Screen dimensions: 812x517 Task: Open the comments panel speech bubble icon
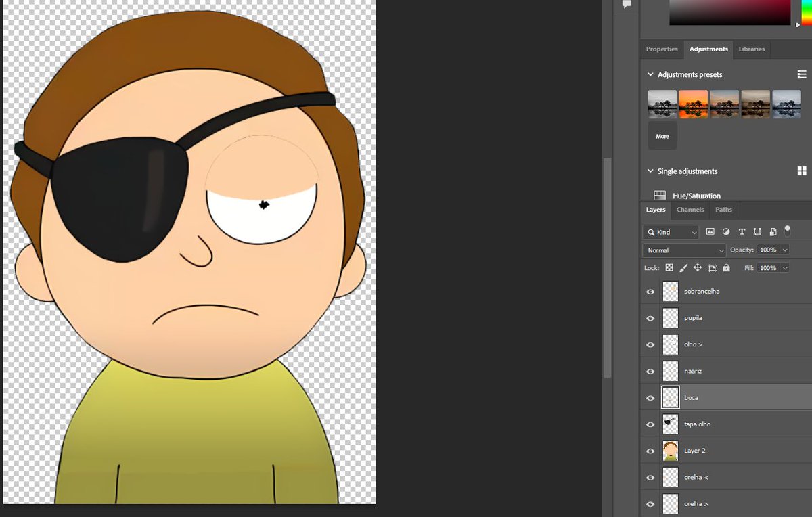click(627, 4)
